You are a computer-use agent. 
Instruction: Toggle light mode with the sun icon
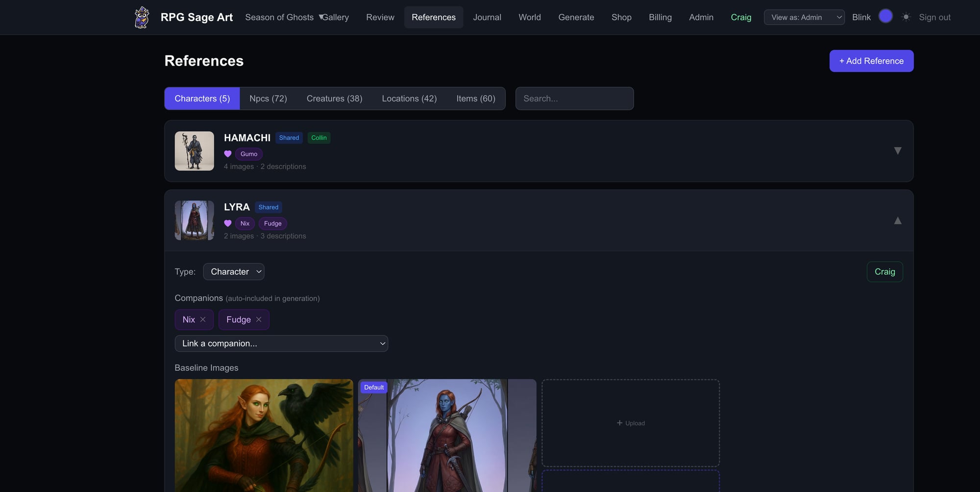(906, 17)
